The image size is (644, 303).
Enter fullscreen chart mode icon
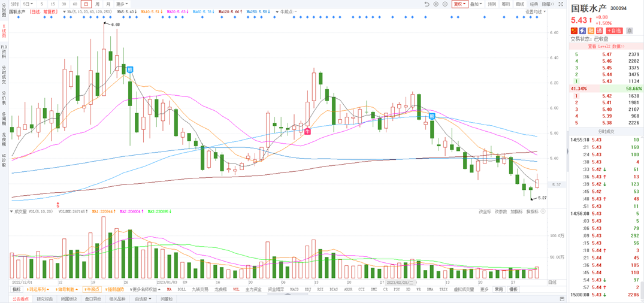point(561,4)
